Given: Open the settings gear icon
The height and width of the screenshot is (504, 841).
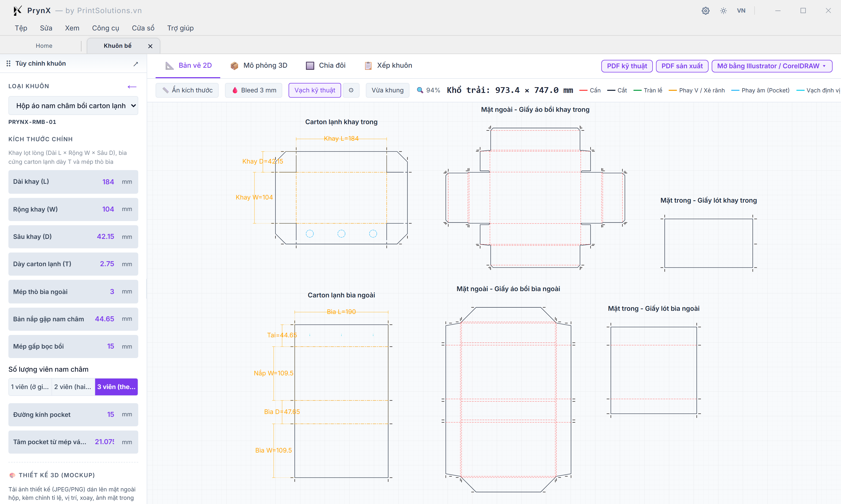Looking at the screenshot, I should pyautogui.click(x=705, y=10).
